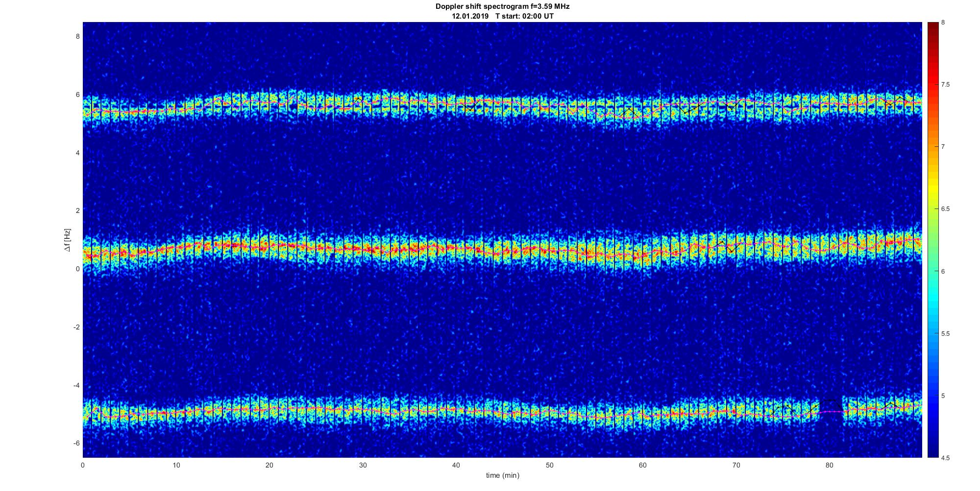Click the x-axis label 'time (min)'
This screenshot has width=980, height=491.
pos(502,475)
